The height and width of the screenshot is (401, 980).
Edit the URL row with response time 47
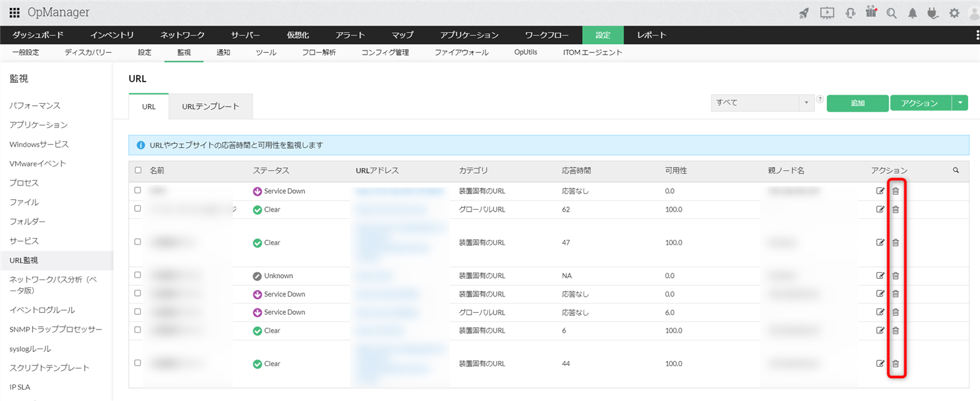pos(880,243)
